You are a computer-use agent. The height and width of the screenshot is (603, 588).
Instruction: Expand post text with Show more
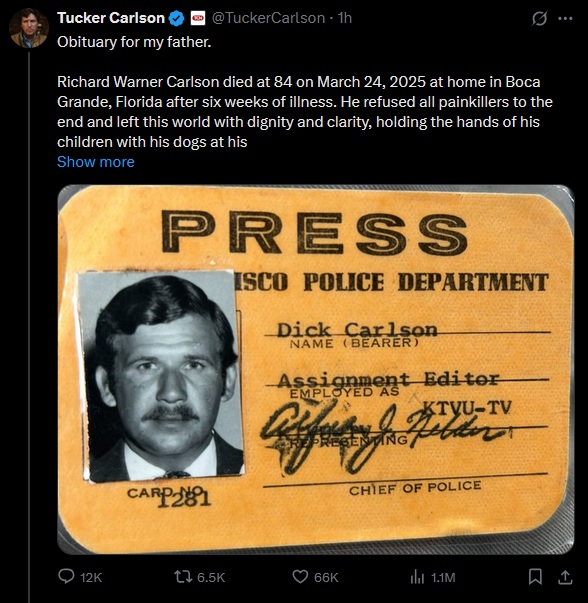click(96, 162)
